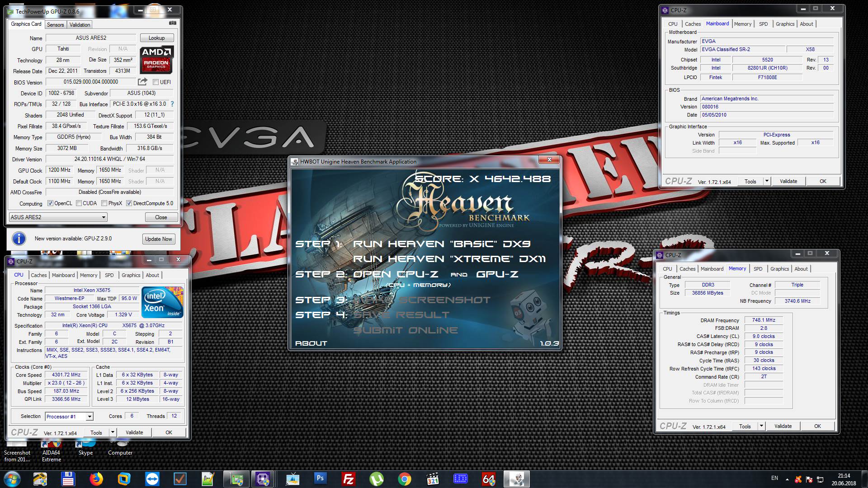The image size is (868, 488).
Task: Open Media Player Classic from the taskbar
Action: tap(433, 479)
